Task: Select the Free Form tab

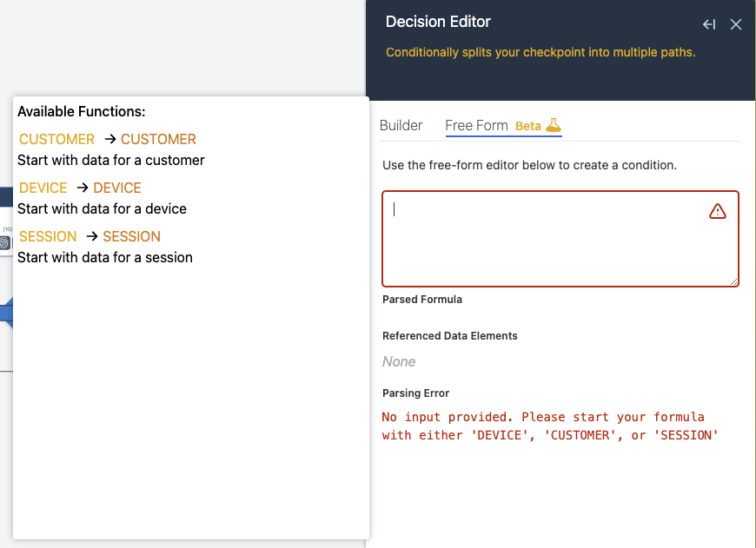Action: [476, 125]
